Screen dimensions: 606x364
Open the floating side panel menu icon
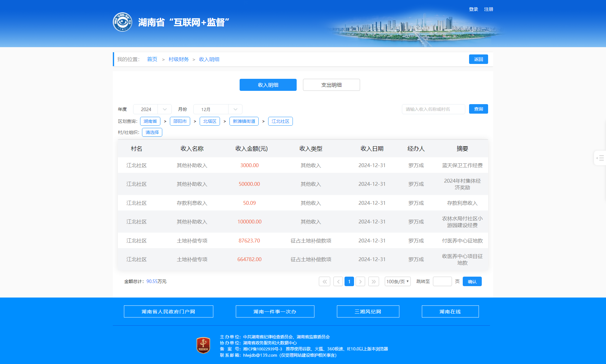(x=600, y=158)
